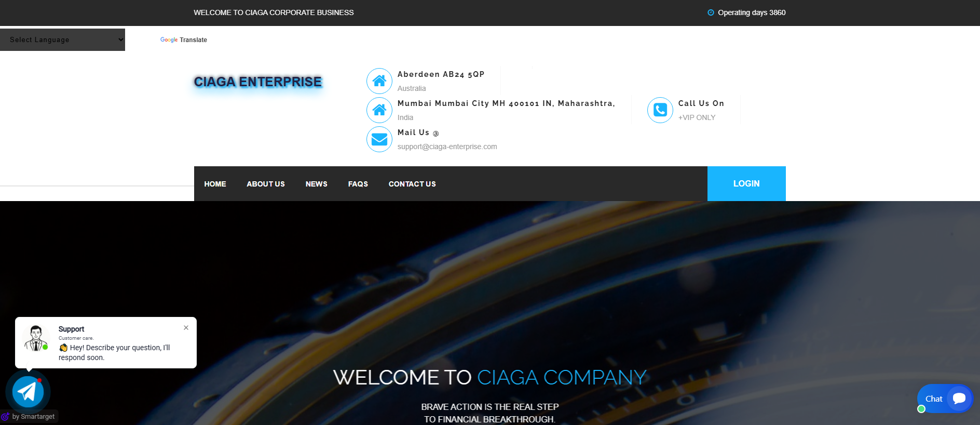Click the 'Mumbai Mumbai City MH 400101' address

pyautogui.click(x=506, y=103)
